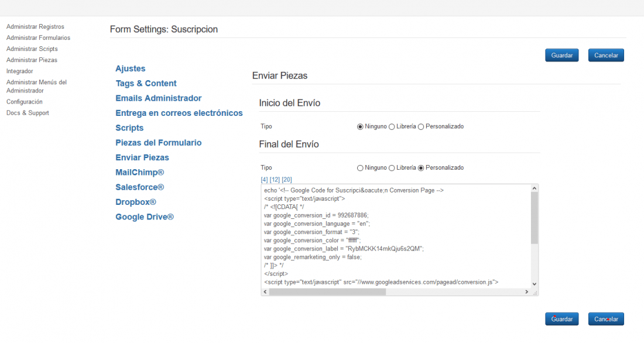Click the textarea scroll down arrow

[535, 284]
